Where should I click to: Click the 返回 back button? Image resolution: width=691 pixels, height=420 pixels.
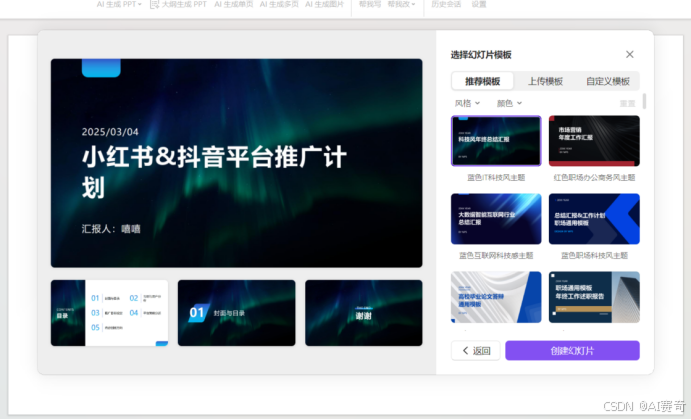point(476,350)
